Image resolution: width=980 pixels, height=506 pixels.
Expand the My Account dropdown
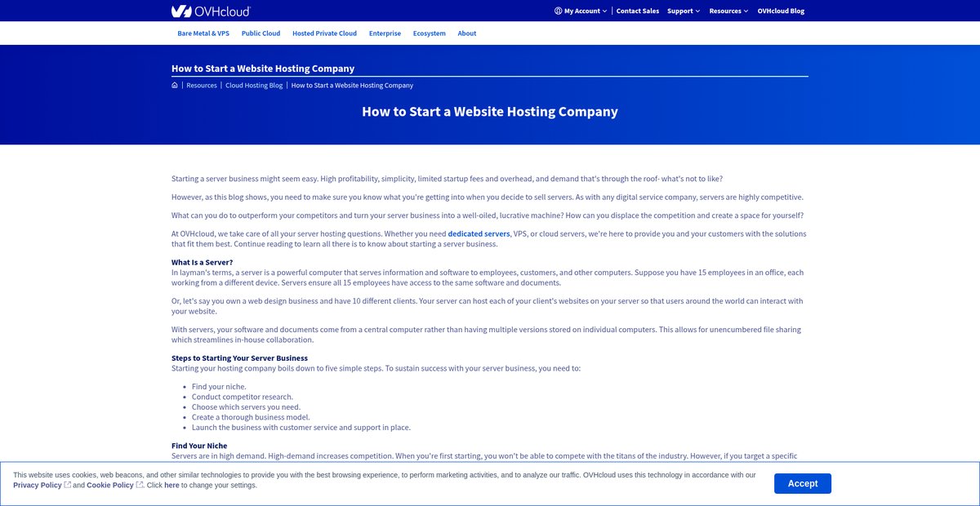tap(581, 11)
